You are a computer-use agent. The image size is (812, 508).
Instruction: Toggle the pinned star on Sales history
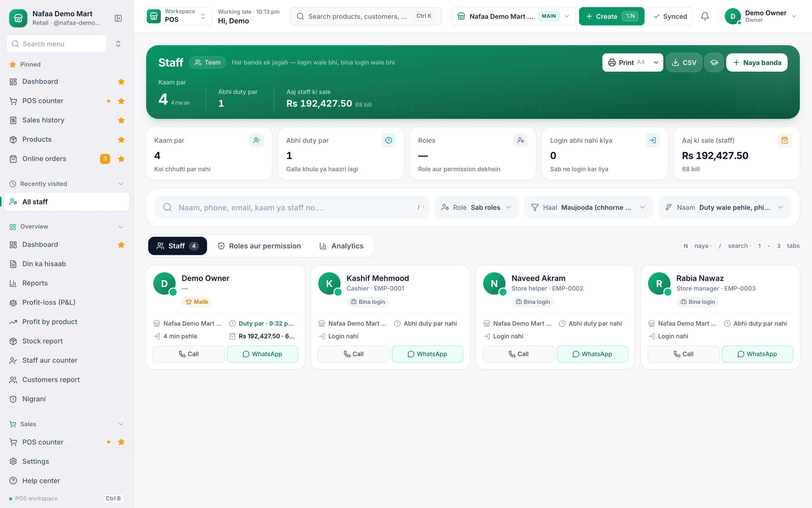coord(122,120)
